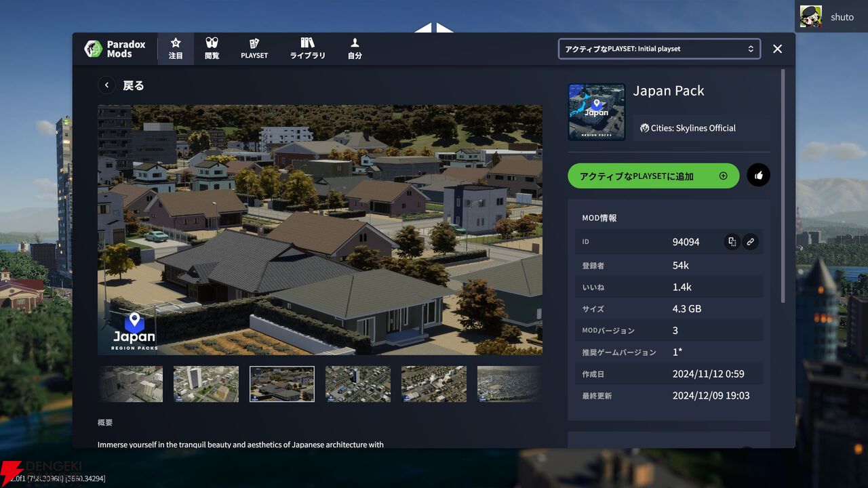
Task: Click the shuto user avatar
Action: click(811, 16)
